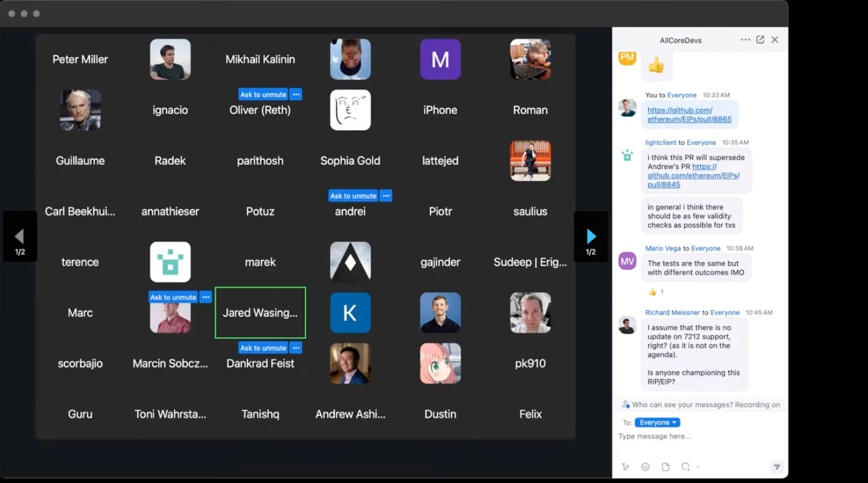Click the file attachment icon in chat

click(666, 467)
